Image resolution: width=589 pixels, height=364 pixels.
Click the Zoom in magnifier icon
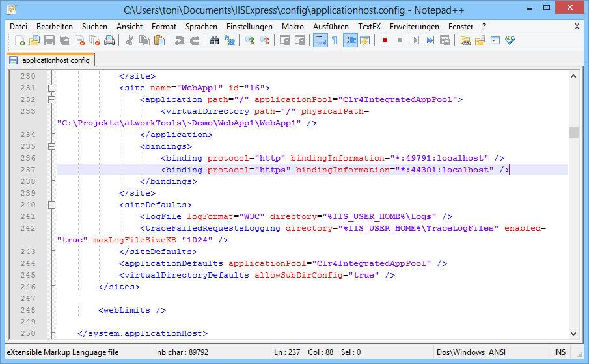pos(250,40)
